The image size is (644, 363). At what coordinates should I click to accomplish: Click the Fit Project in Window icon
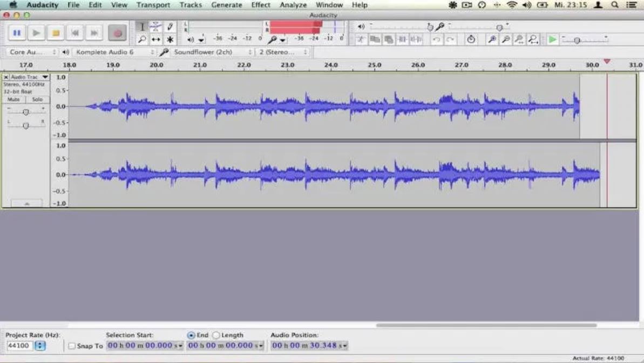coord(532,38)
